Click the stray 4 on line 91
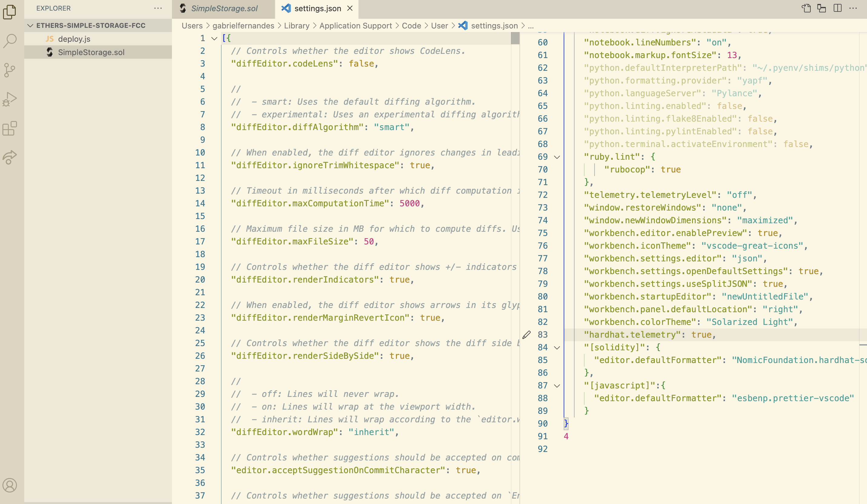 point(566,436)
